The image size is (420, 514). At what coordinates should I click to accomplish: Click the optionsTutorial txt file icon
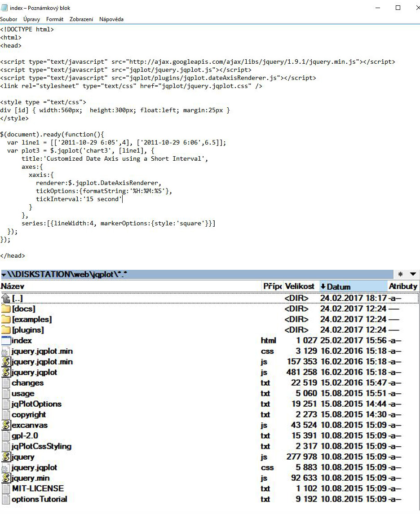[5, 499]
